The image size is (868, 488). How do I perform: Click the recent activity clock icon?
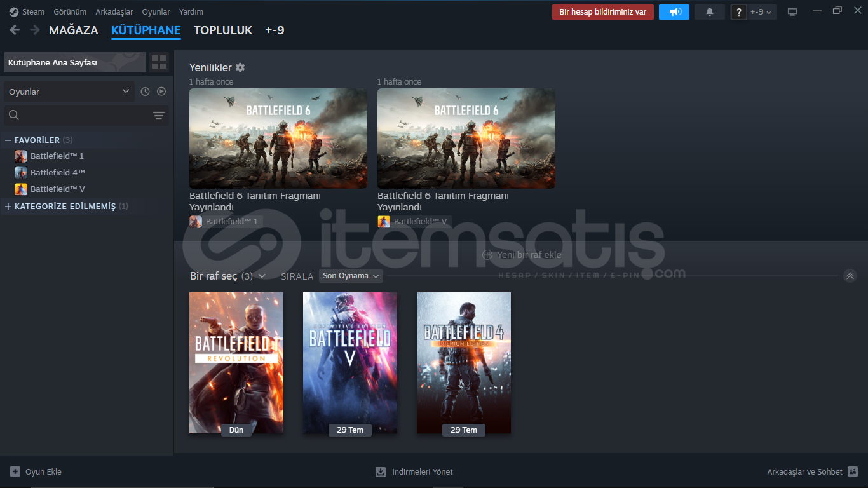(x=145, y=91)
